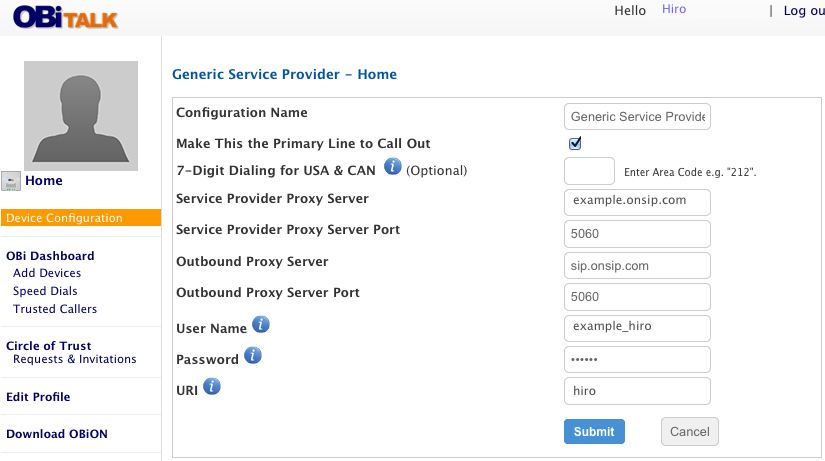Open the Device Configuration menu item
This screenshot has width=825, height=461.
tap(81, 218)
